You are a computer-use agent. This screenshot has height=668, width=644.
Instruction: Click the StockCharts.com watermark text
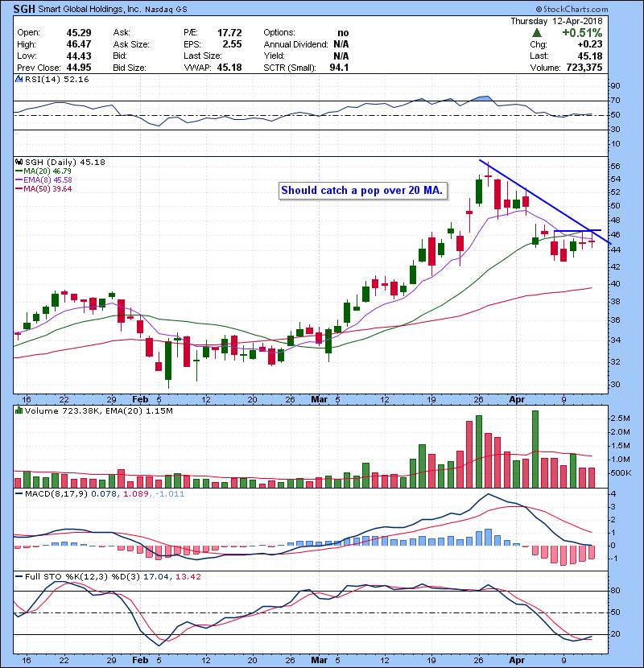coord(572,9)
